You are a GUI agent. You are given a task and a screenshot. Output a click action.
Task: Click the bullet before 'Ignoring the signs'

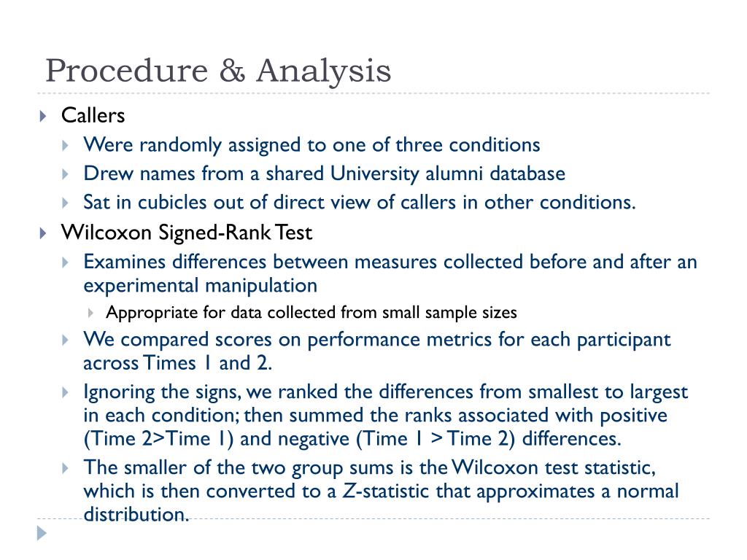click(x=65, y=392)
